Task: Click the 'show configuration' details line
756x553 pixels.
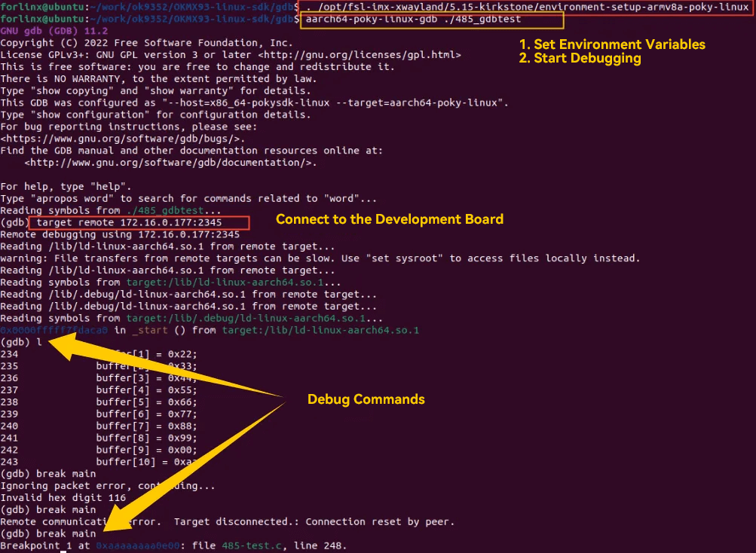Action: coord(155,115)
